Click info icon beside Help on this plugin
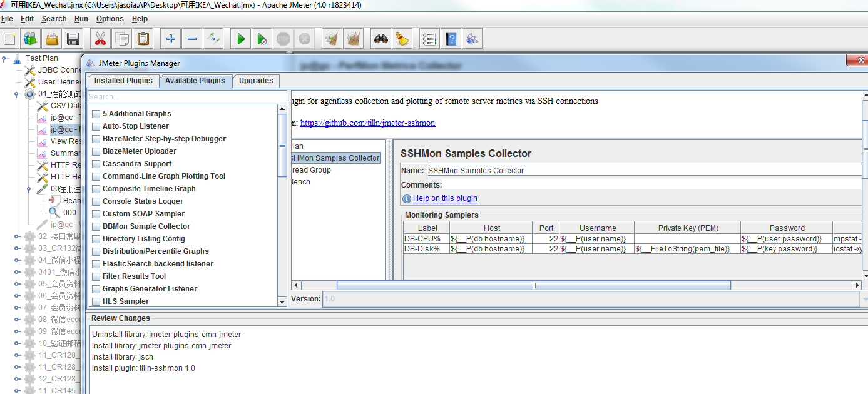868x394 pixels. [x=407, y=199]
